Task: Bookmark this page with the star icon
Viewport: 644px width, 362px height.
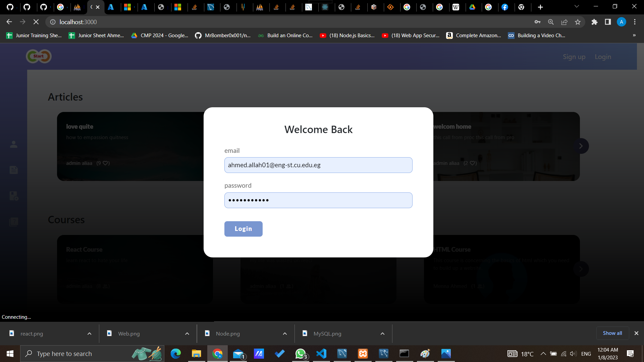Action: tap(578, 22)
